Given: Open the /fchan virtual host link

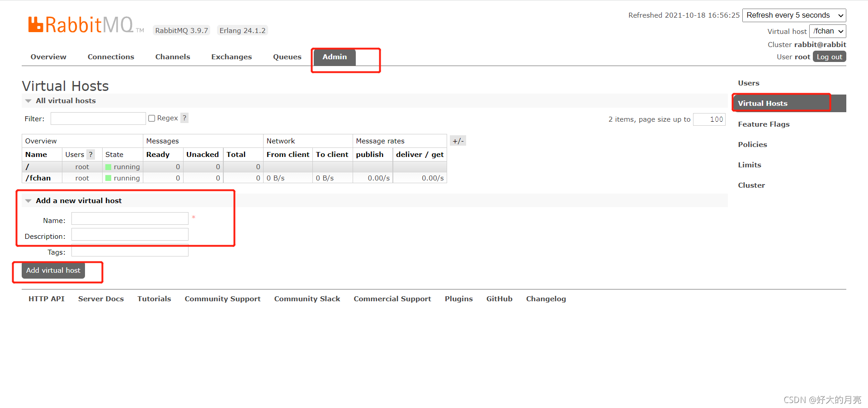Looking at the screenshot, I should click(x=38, y=178).
